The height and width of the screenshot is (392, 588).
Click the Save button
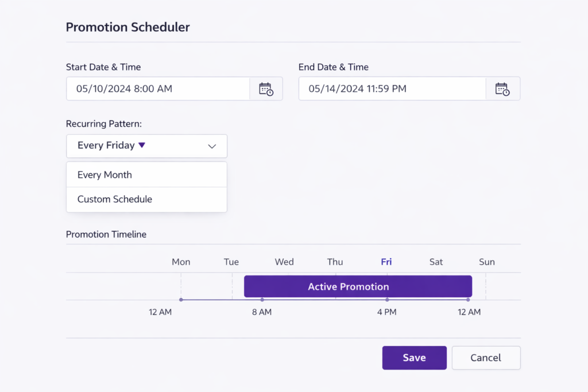coord(414,358)
